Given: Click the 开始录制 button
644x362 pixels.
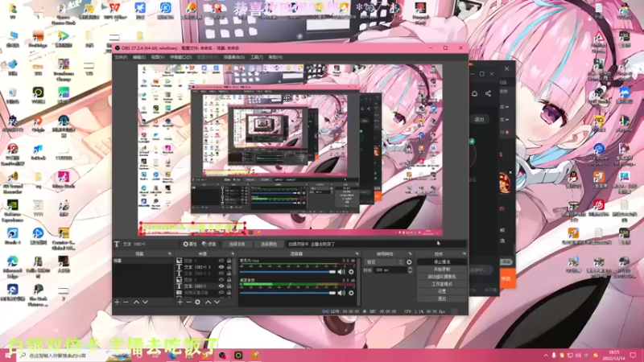Looking at the screenshot, I should click(442, 269).
